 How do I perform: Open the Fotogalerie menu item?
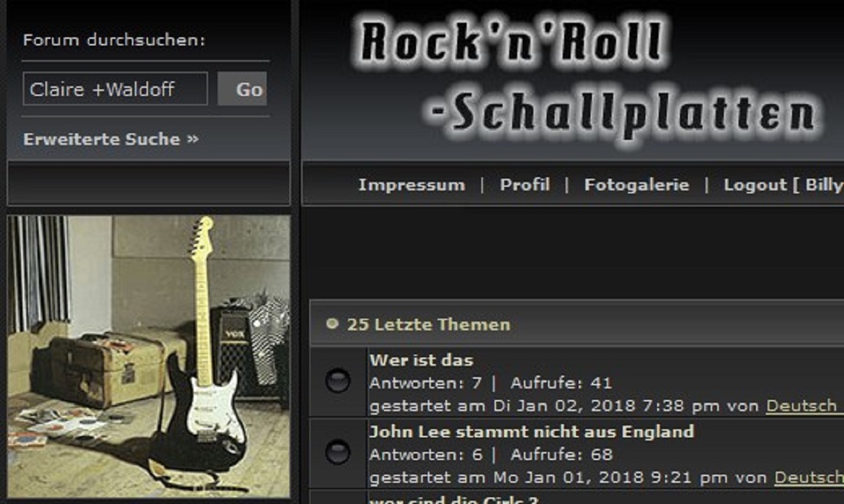tap(637, 185)
